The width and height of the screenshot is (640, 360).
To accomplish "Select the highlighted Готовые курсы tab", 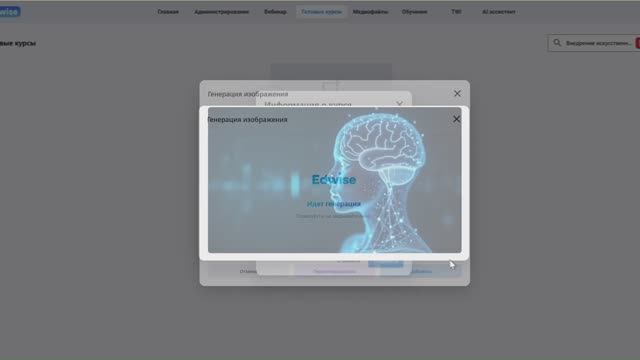I will (321, 12).
